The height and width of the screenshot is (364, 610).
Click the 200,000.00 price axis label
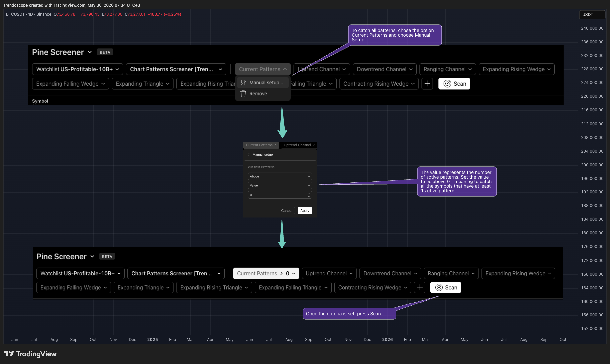(592, 165)
